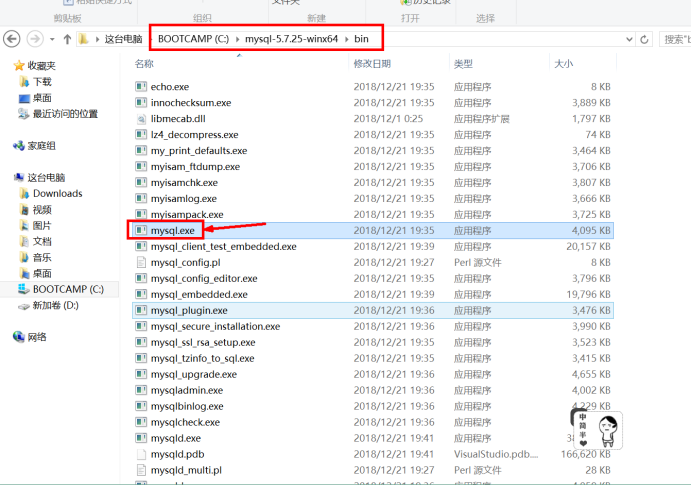Select the myisam_ftdump.exe file icon

click(141, 166)
